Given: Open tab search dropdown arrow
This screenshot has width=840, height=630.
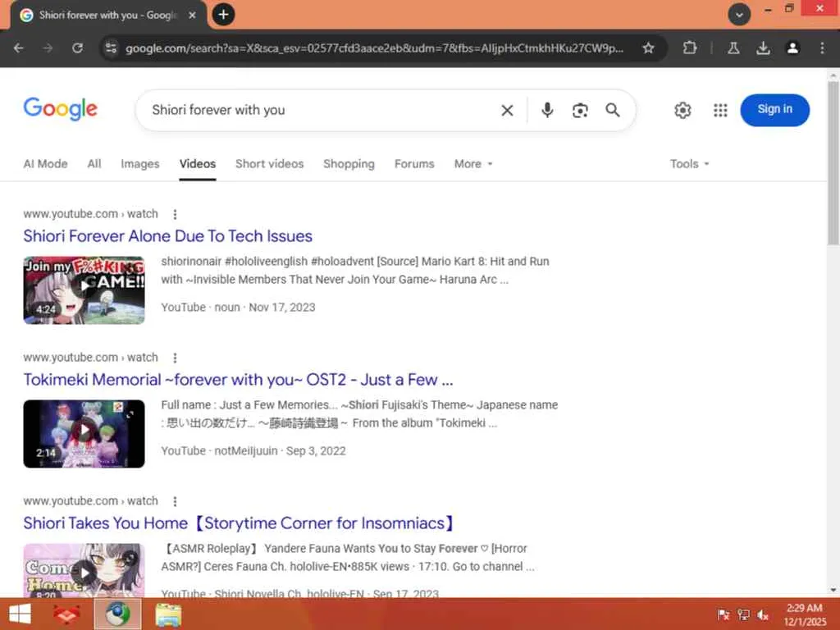Looking at the screenshot, I should (x=739, y=15).
